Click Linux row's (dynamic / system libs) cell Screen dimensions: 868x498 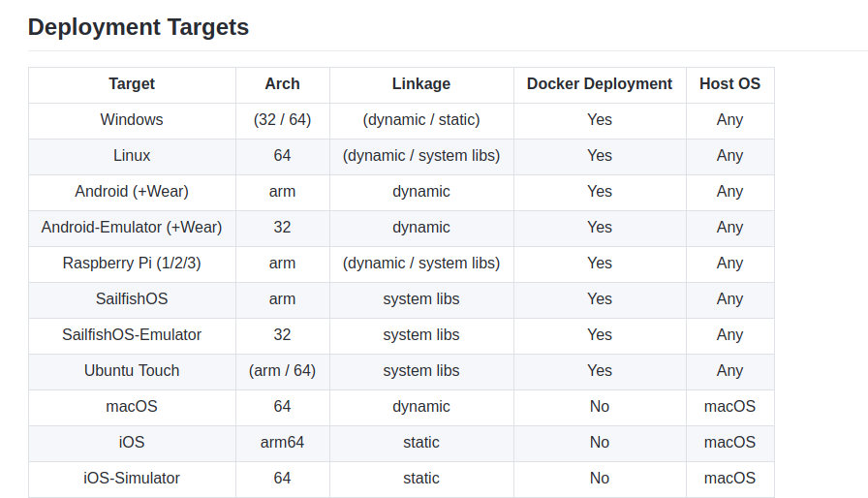(421, 156)
